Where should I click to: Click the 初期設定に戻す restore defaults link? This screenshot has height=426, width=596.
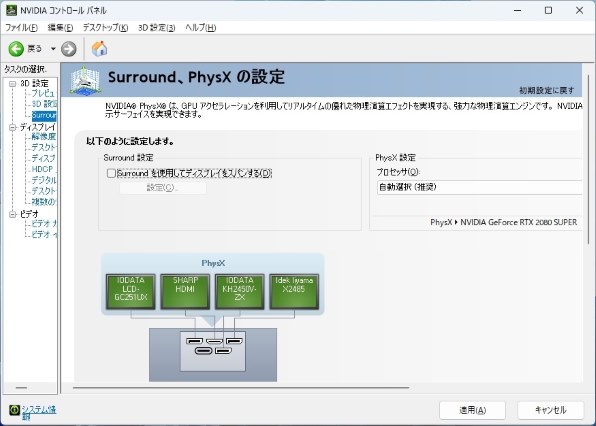tap(547, 90)
